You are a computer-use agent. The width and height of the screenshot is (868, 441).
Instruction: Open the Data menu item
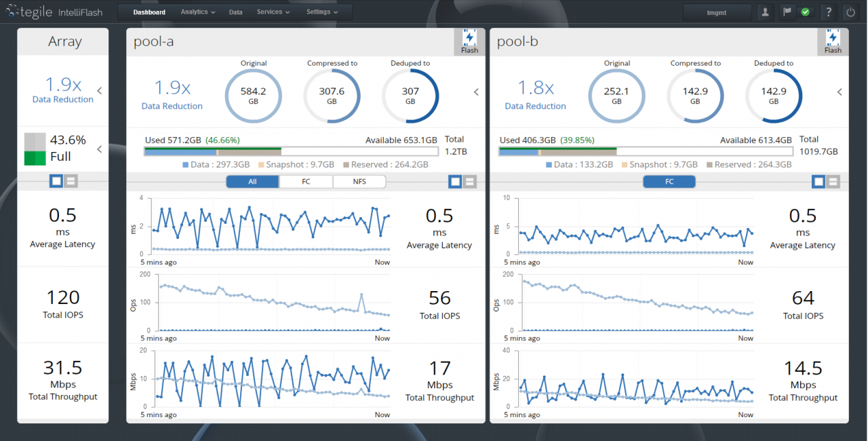point(236,12)
